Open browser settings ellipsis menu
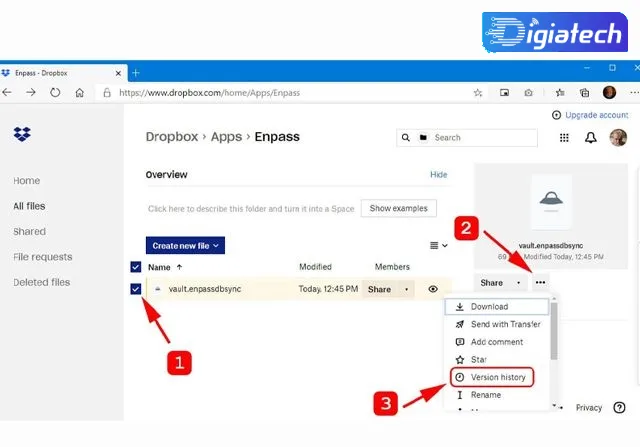 634,93
